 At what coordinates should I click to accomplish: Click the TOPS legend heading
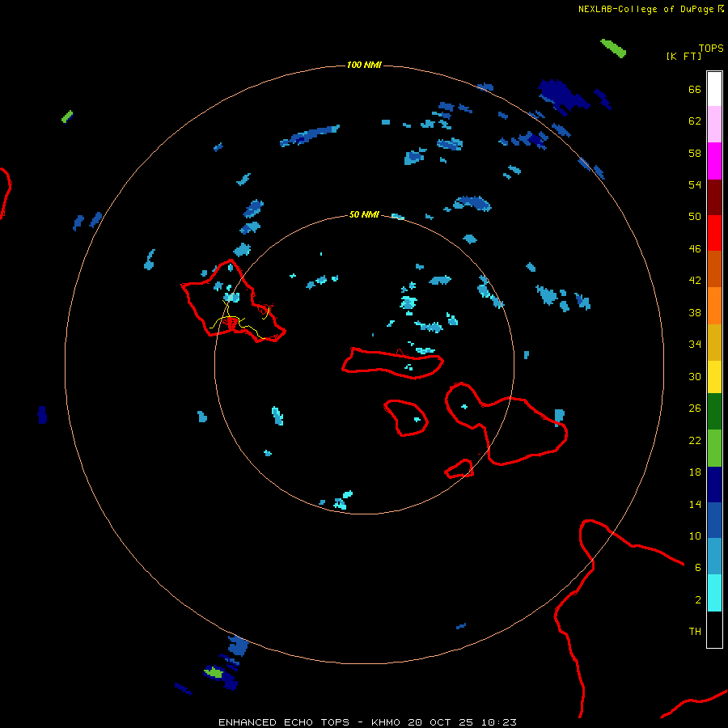[x=711, y=49]
